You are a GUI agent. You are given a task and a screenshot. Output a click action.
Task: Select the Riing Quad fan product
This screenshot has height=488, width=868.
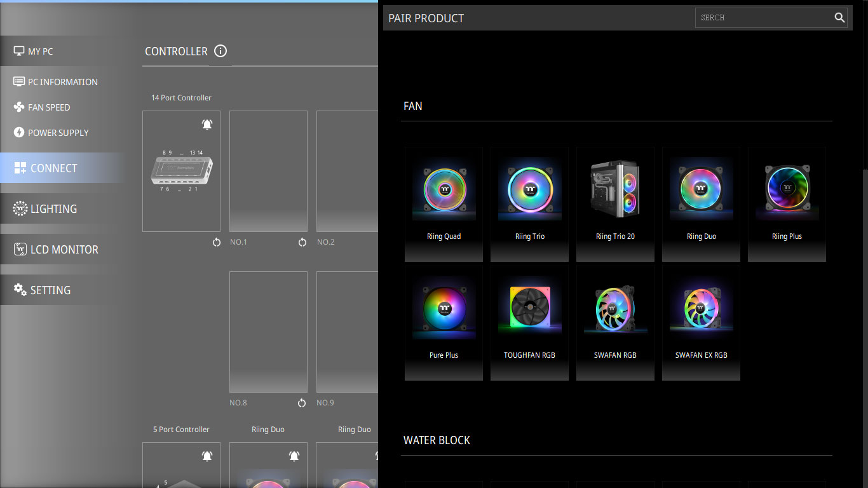click(x=444, y=203)
